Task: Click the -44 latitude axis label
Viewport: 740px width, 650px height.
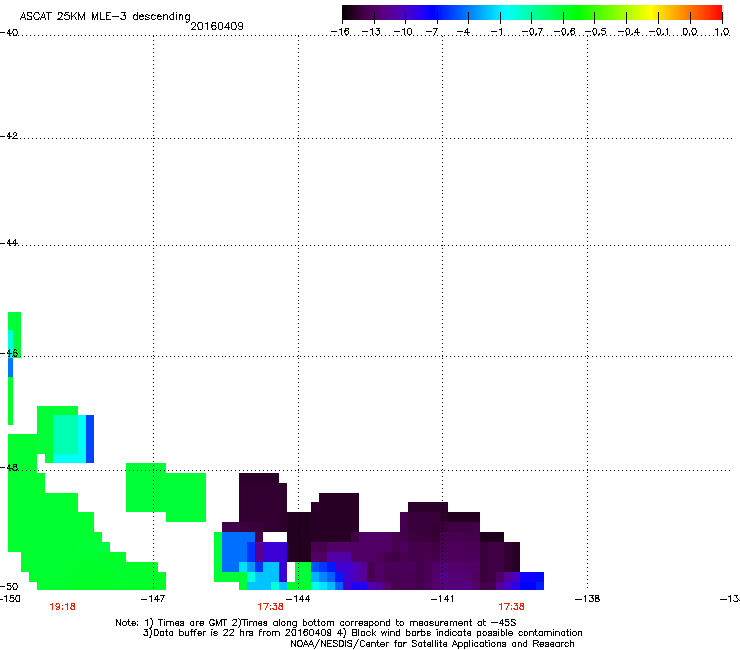Action: 9,243
